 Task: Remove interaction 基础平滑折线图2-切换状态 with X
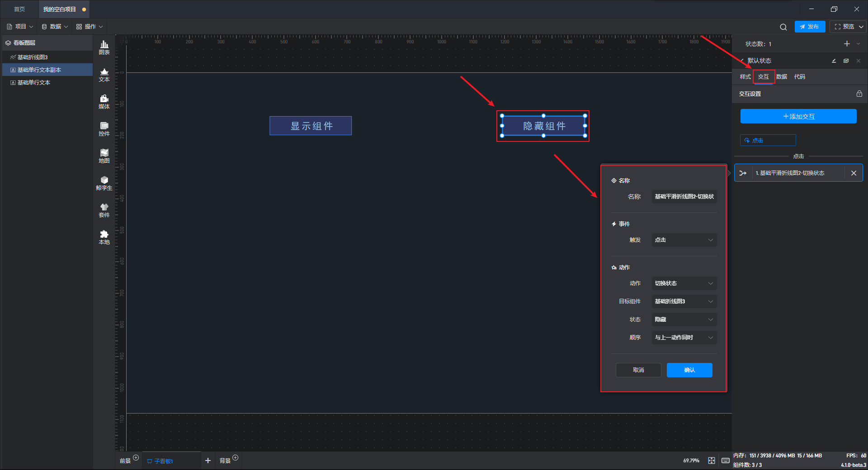[854, 173]
